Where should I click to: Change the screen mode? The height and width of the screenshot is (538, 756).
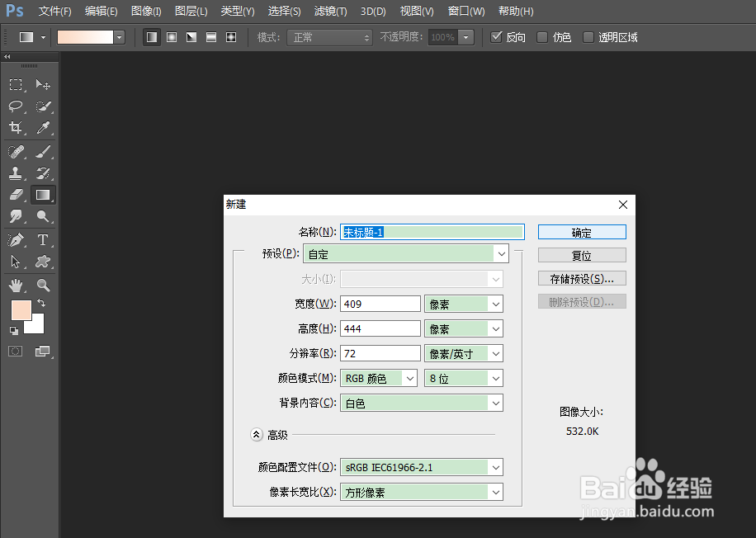pos(43,351)
